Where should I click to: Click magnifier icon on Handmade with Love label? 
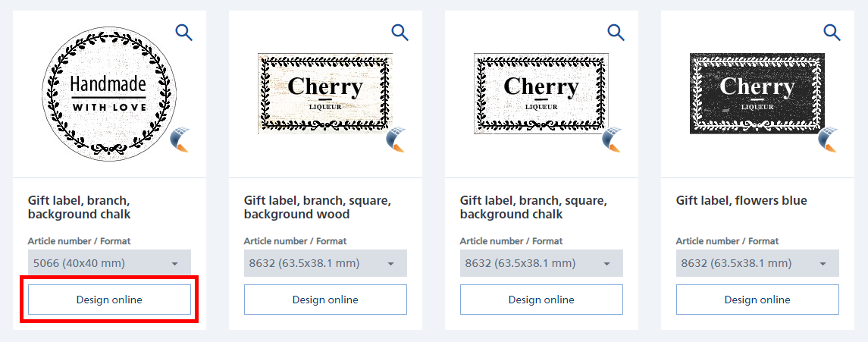click(x=183, y=32)
